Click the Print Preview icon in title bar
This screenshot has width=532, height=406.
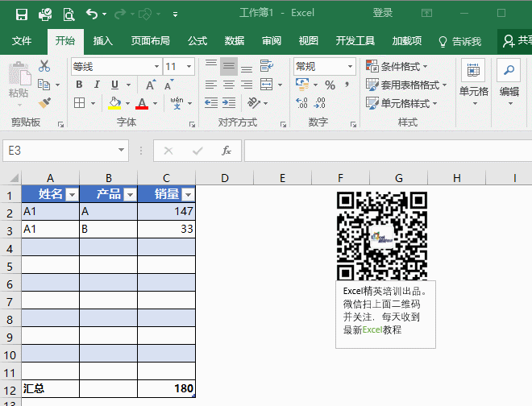coord(69,14)
